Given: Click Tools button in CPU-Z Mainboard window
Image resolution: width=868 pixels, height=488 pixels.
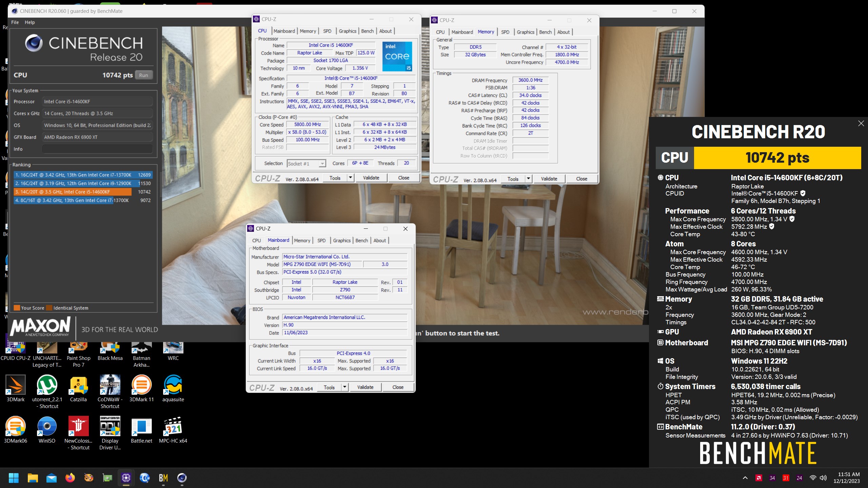Looking at the screenshot, I should pos(329,387).
